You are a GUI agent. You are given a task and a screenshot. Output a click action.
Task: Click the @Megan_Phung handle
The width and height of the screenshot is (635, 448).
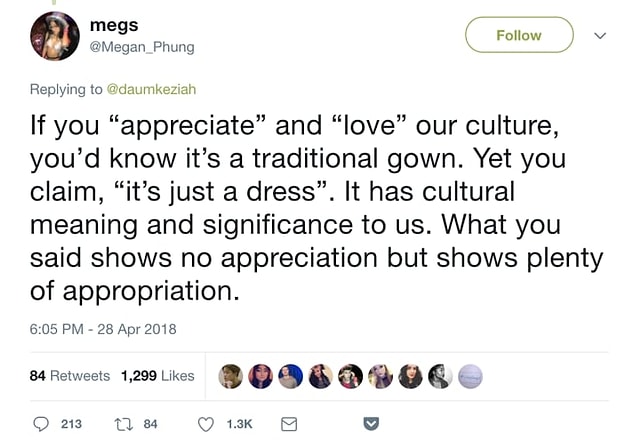pos(142,47)
